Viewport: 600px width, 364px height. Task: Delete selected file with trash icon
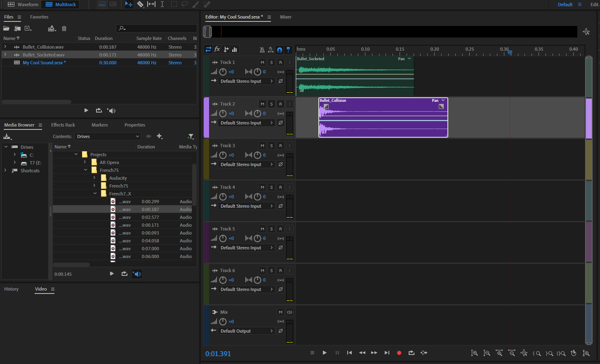pos(64,28)
